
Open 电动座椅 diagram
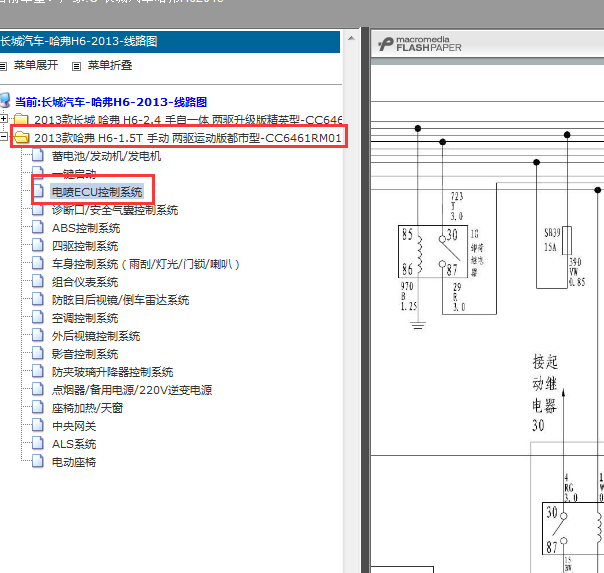coord(74,462)
